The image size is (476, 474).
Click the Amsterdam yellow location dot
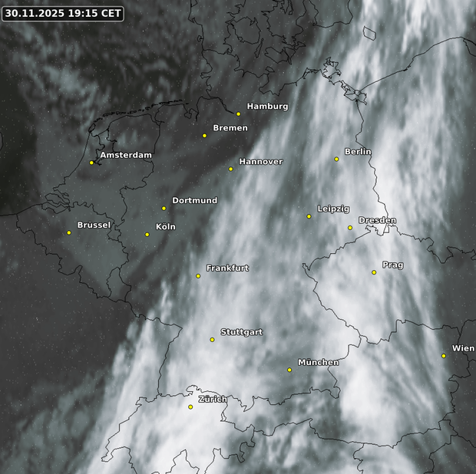(x=91, y=163)
